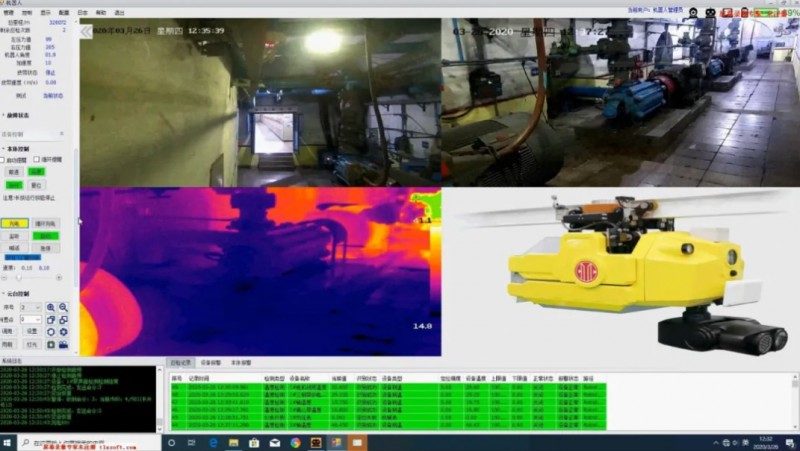Open Cortana circle icon on taskbar

[171, 443]
